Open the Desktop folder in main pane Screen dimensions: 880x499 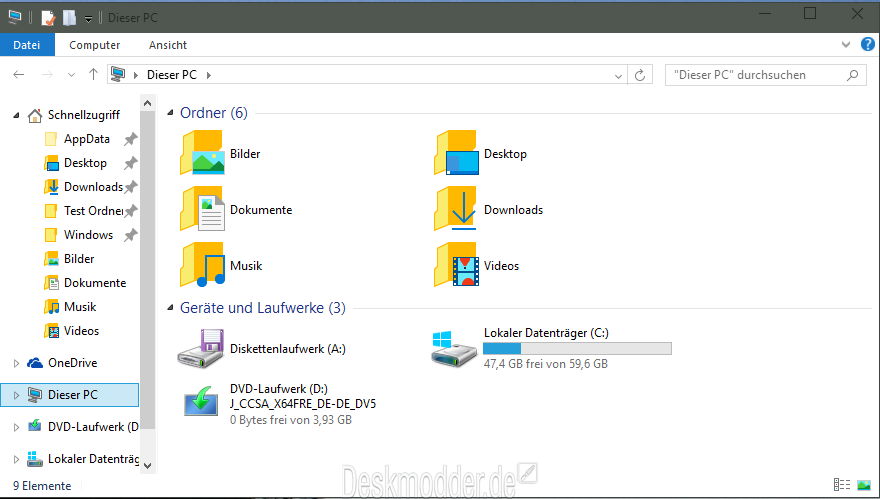click(480, 153)
